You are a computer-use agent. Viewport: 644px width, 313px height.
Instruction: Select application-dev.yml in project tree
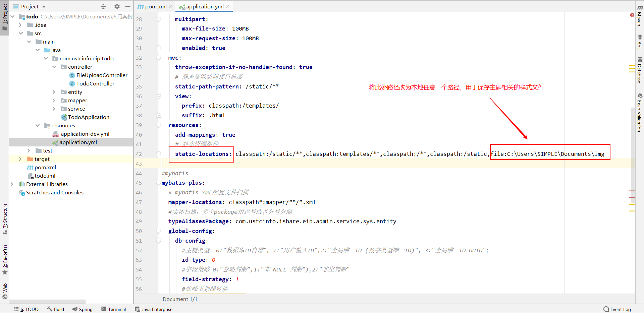(85, 134)
